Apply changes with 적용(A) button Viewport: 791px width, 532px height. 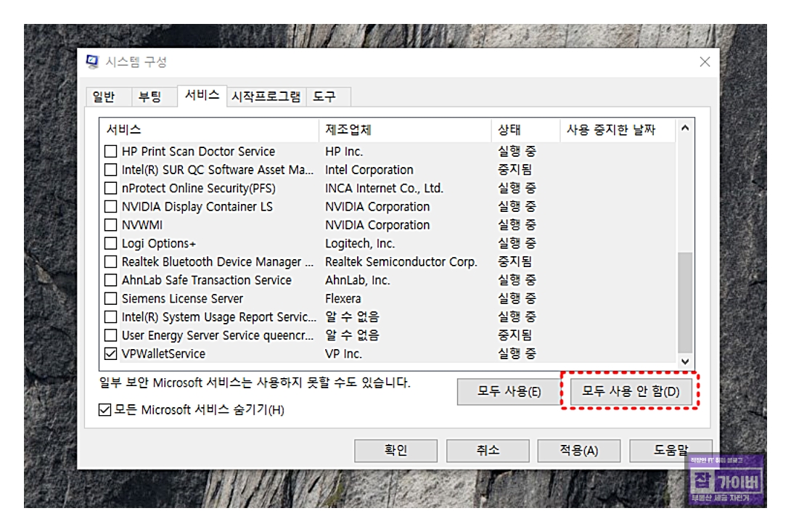(579, 450)
